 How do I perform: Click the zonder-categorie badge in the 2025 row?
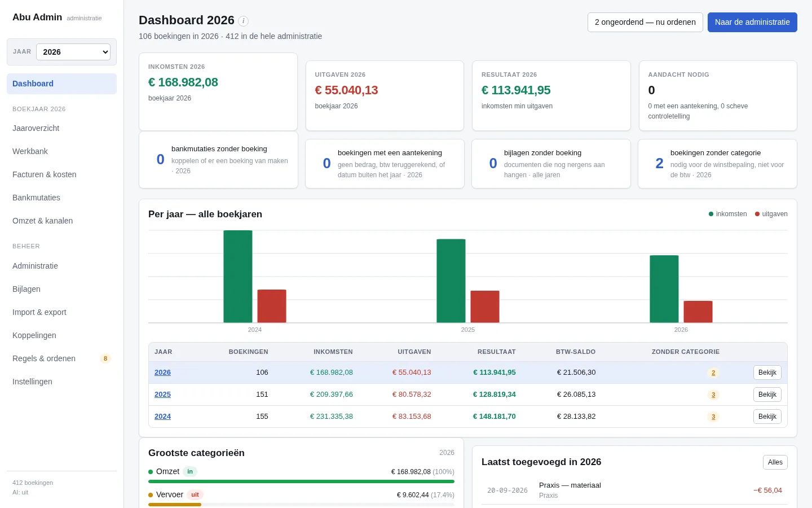[x=713, y=395]
